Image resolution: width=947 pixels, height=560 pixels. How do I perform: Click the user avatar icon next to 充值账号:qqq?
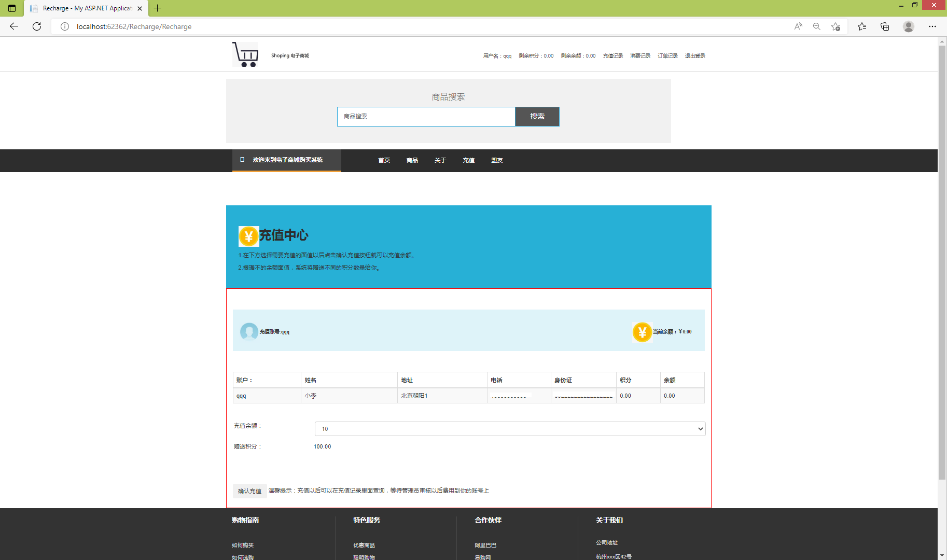pos(249,332)
